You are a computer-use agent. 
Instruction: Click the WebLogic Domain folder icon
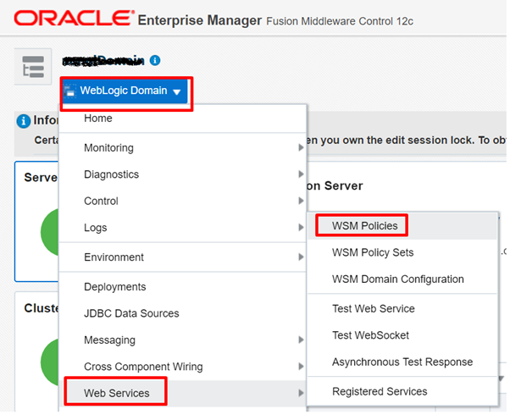pos(69,91)
